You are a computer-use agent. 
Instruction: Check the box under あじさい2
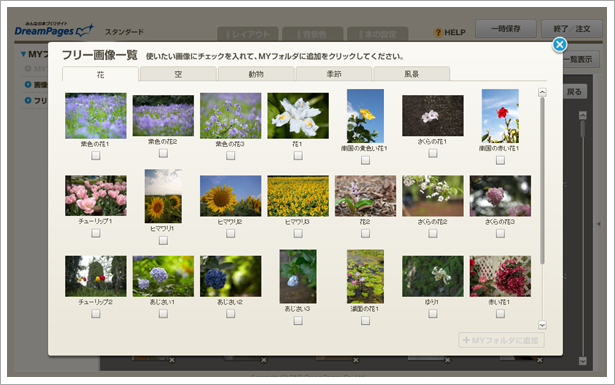231,314
